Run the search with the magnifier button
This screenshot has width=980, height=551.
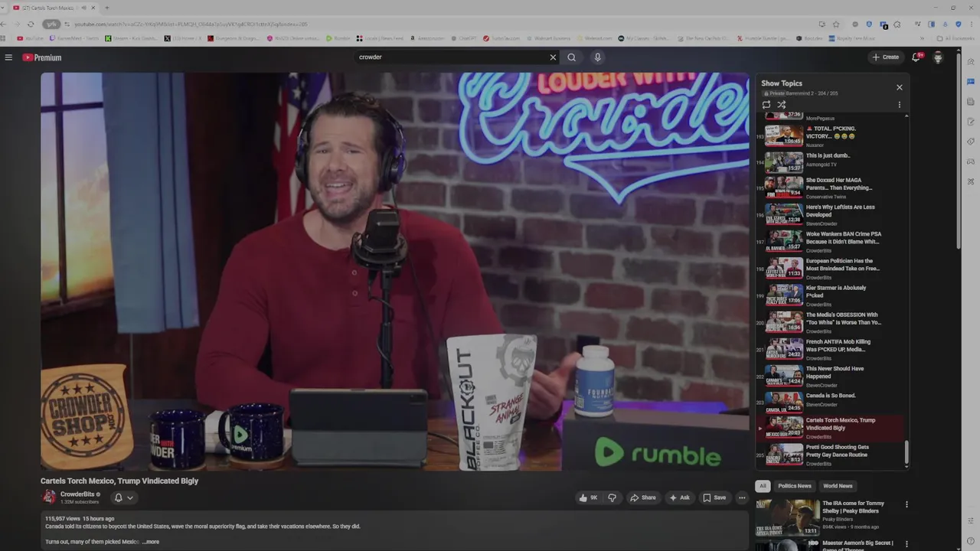571,57
